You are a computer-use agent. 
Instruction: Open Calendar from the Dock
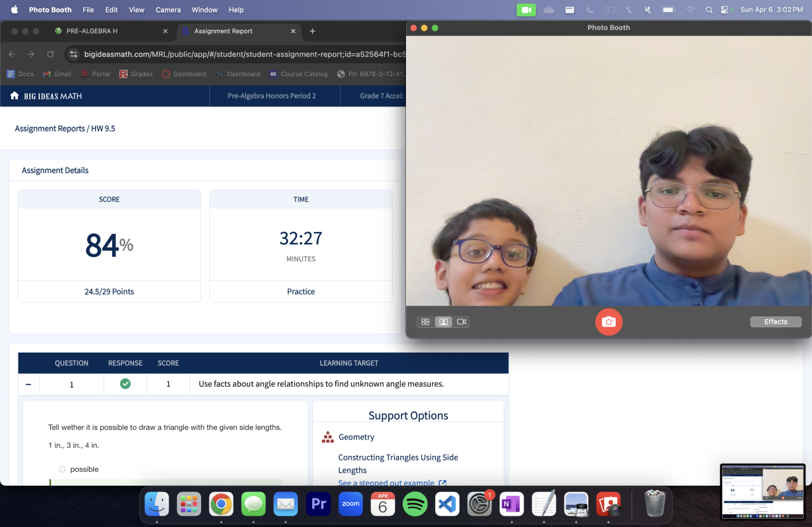[x=383, y=504]
